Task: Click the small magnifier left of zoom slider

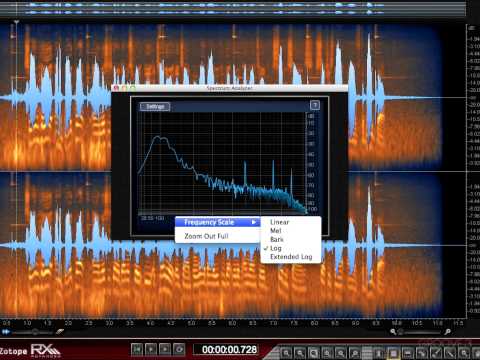Action: 393,332
